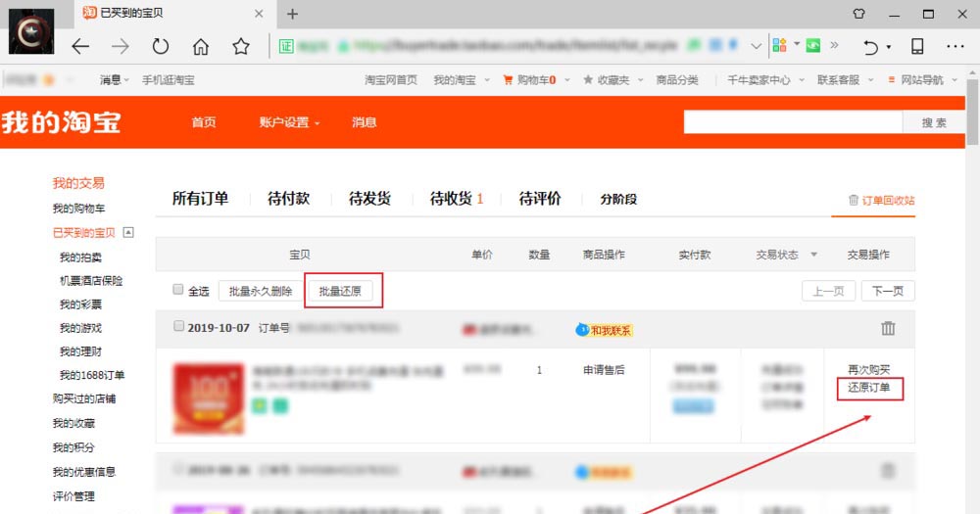This screenshot has width=980, height=514.
Task: Open a new browser tab with plus button
Action: [x=292, y=14]
